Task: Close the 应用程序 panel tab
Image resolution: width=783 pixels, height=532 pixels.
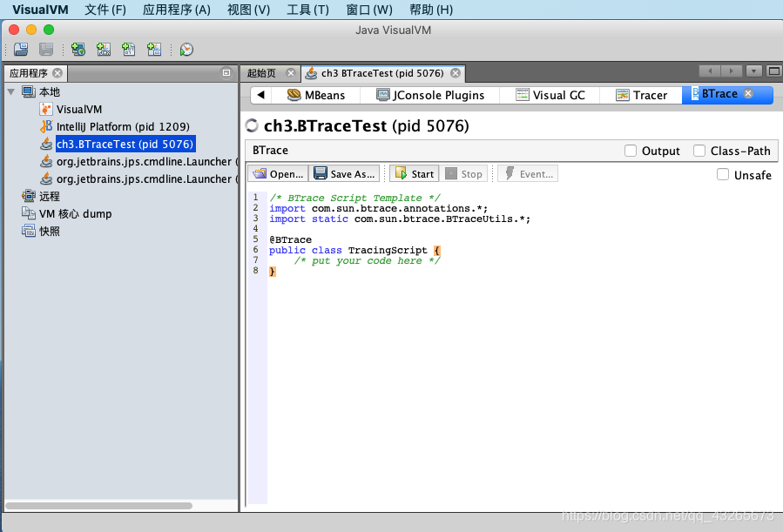Action: pos(58,73)
